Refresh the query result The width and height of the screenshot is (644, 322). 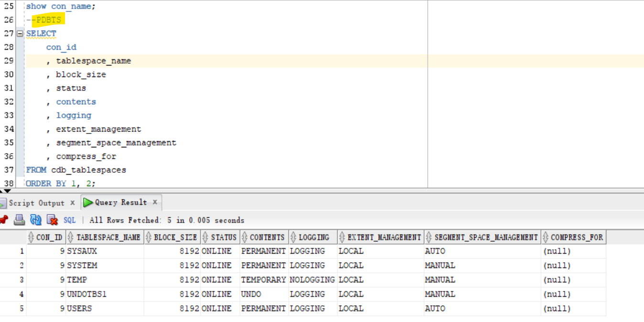36,220
